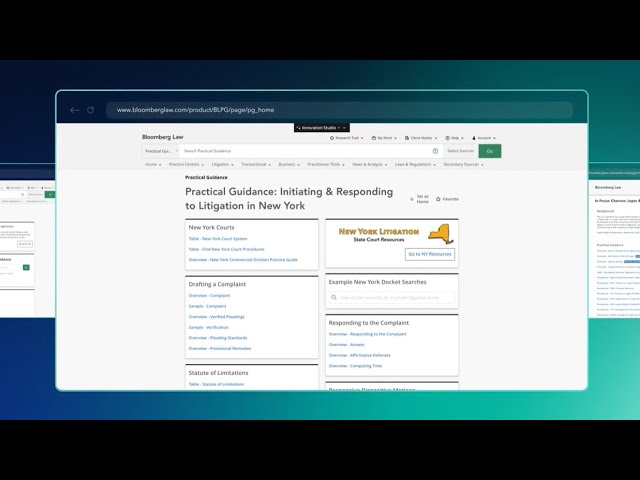Viewport: 640px width, 480px height.
Task: Expand the Practical Guidance search scope dropdown
Action: pyautogui.click(x=161, y=151)
